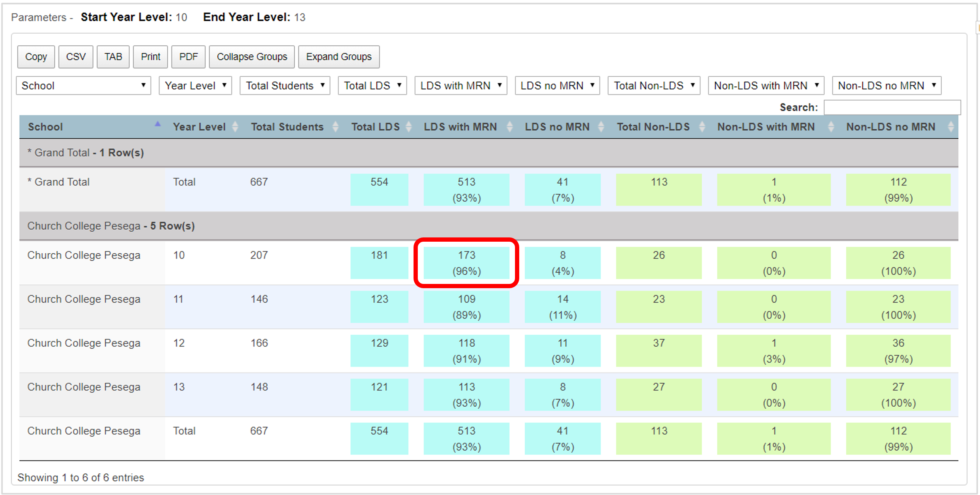Click the highlighted 173 (96%) cell
The width and height of the screenshot is (980, 495).
coord(466,263)
